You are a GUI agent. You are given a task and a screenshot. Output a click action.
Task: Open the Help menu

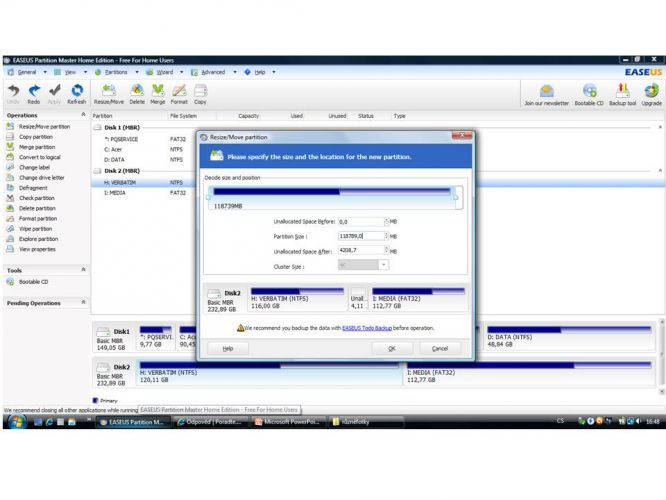coord(260,72)
